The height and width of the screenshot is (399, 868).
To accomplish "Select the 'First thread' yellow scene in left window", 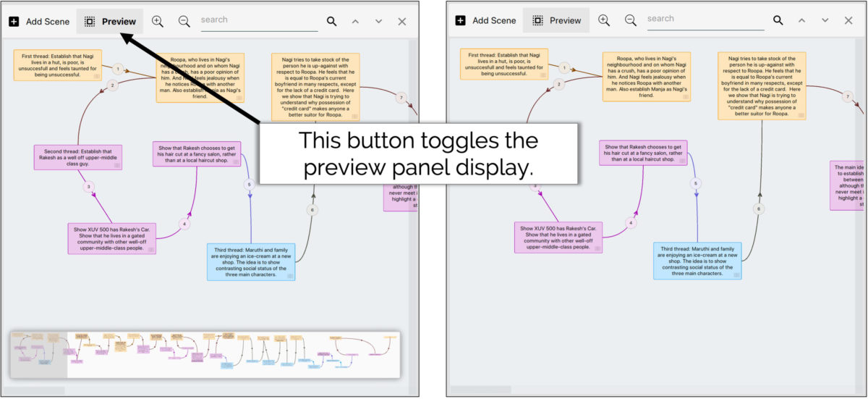I will tap(57, 64).
